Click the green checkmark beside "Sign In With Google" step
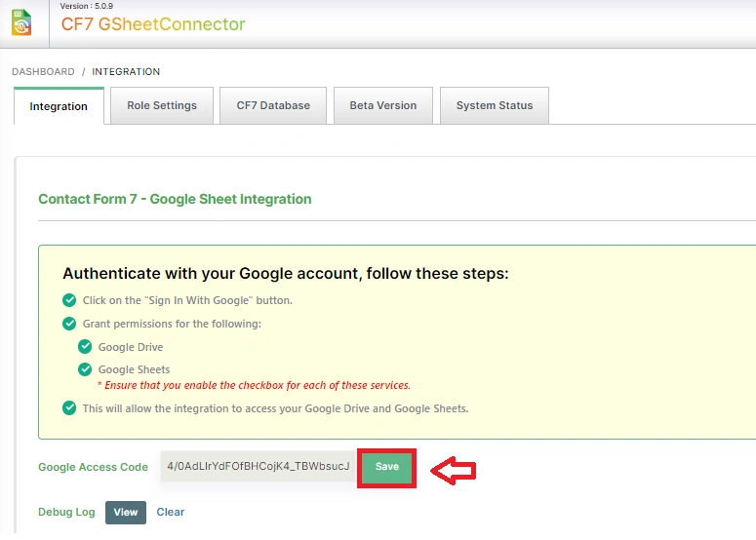Image resolution: width=756 pixels, height=540 pixels. click(69, 300)
